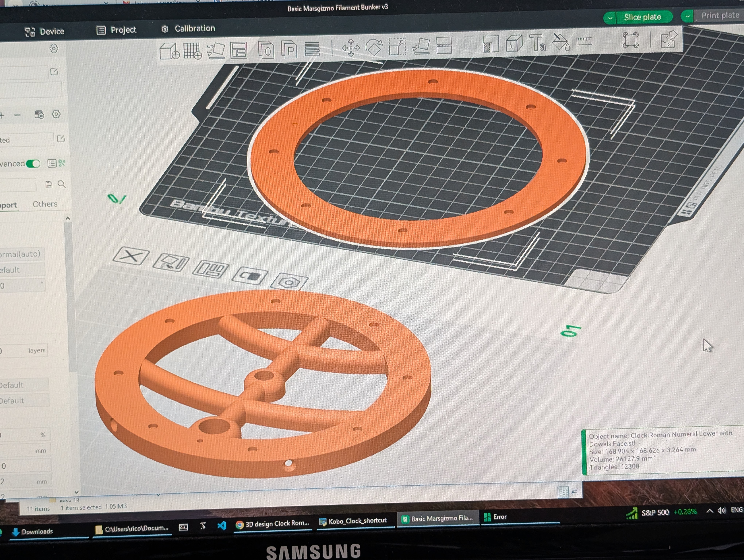Click Split to parts icon

click(289, 49)
